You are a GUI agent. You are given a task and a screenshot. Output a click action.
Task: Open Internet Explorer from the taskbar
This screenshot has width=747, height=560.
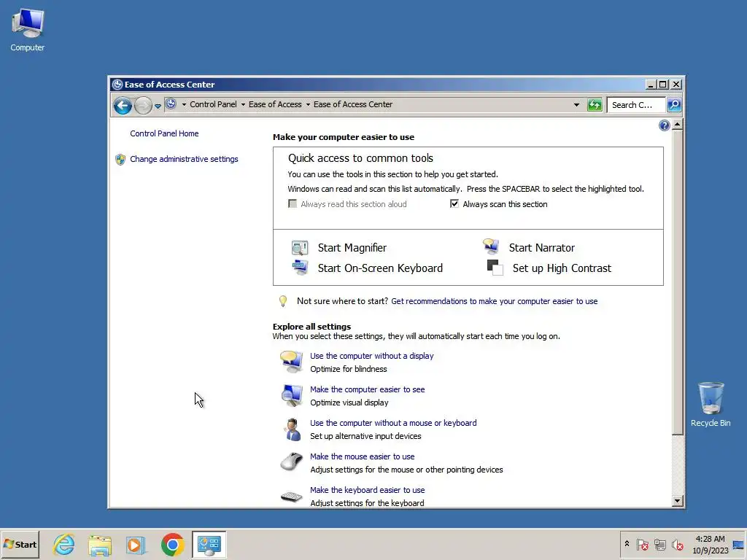tap(64, 544)
